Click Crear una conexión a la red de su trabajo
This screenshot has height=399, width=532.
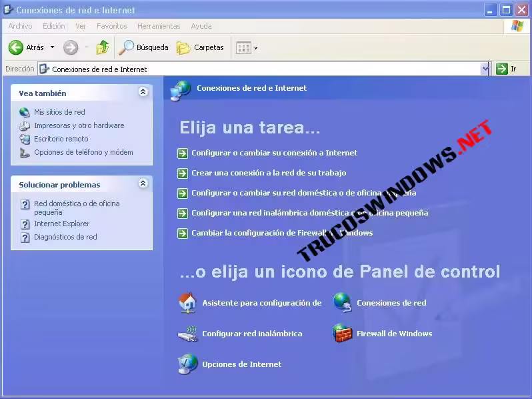269,173
